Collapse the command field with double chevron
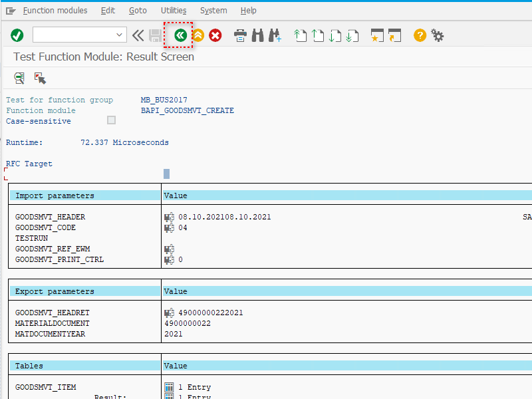The height and width of the screenshot is (399, 532). point(138,35)
